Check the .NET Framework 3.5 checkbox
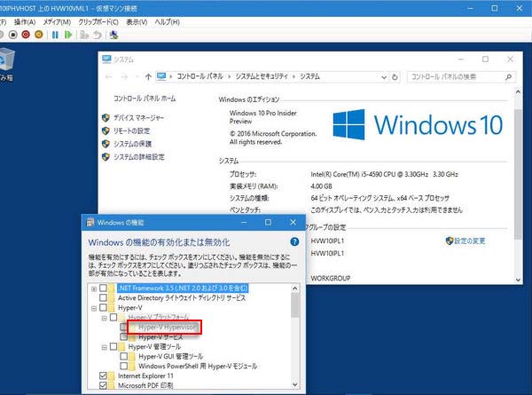The height and width of the screenshot is (395, 532). click(103, 288)
